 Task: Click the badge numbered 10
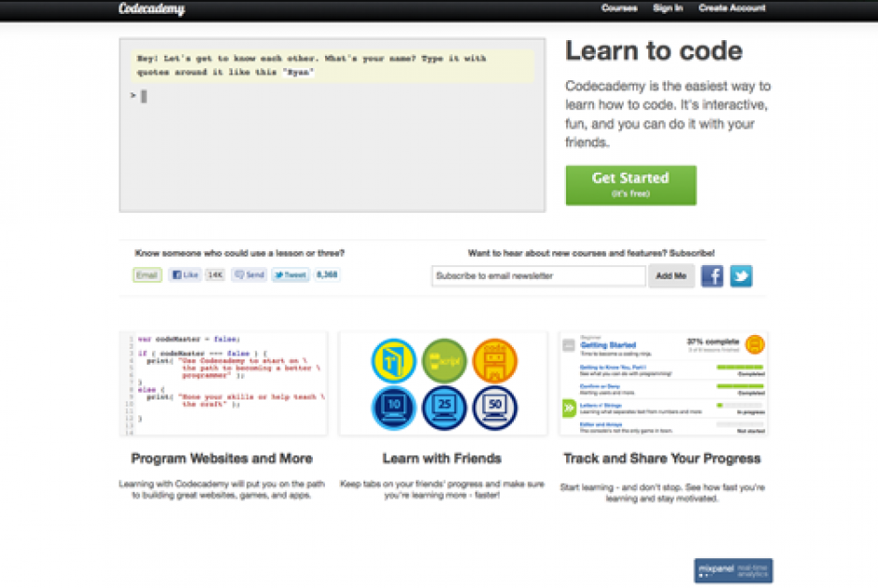coord(393,408)
